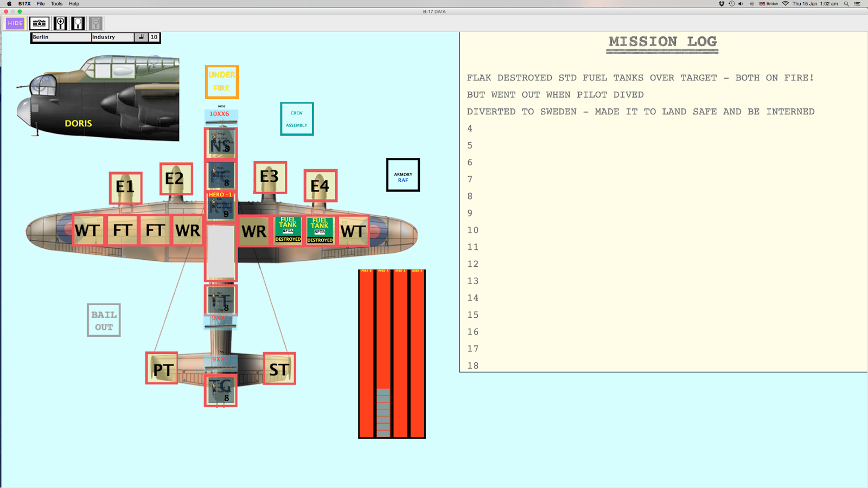The width and height of the screenshot is (868, 488).
Task: Click the DORIS bomber nose art image
Action: [98, 98]
